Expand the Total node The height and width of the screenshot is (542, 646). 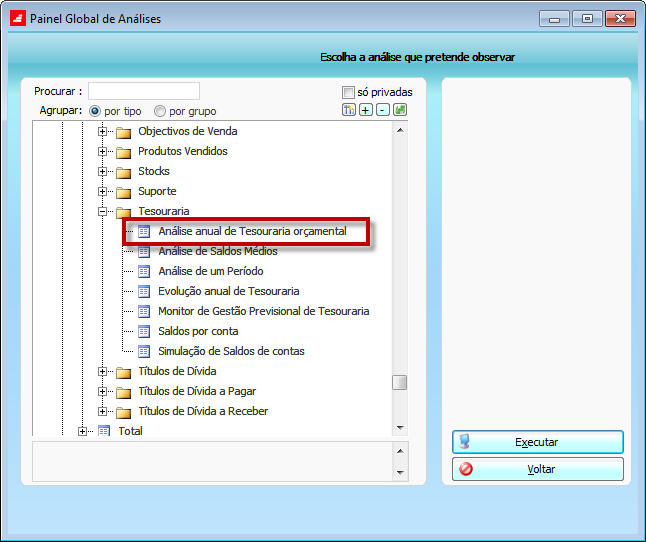click(82, 431)
